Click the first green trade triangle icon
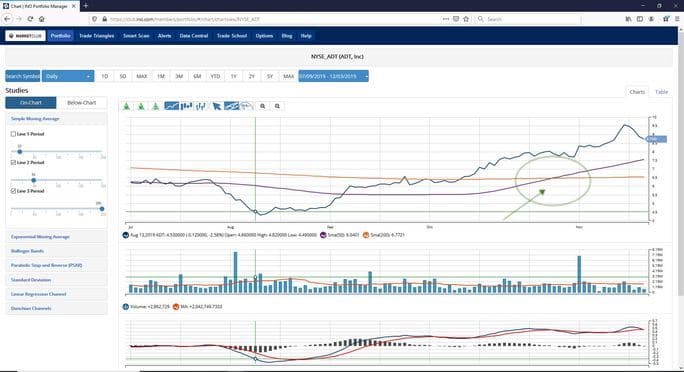 pyautogui.click(x=127, y=106)
